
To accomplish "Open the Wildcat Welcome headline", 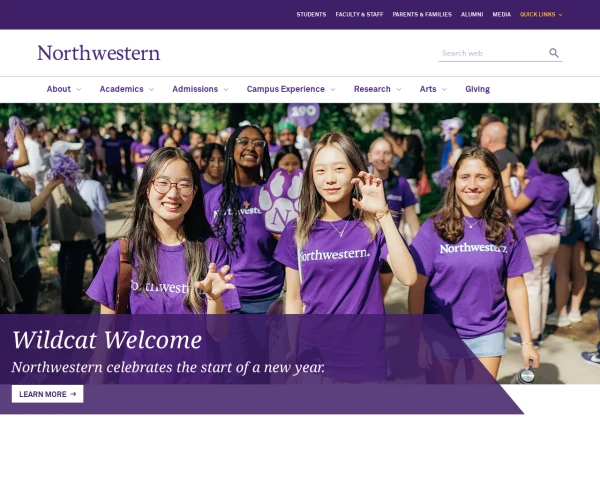I will coord(107,340).
